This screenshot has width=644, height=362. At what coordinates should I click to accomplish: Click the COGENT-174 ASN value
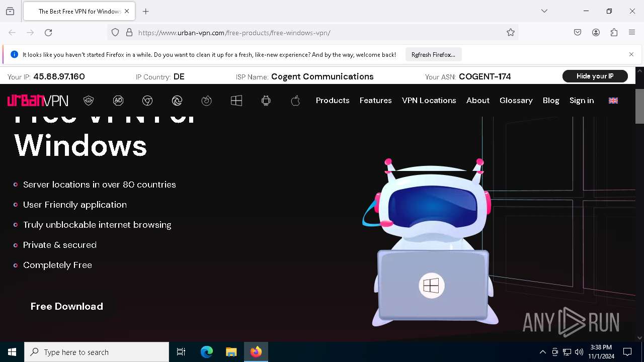point(485,76)
